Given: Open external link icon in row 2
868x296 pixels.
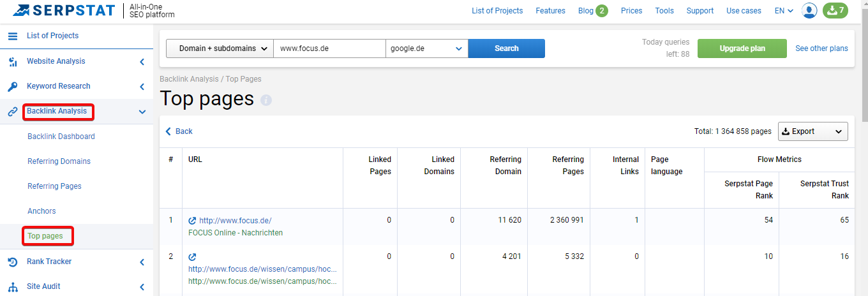Looking at the screenshot, I should [x=192, y=257].
